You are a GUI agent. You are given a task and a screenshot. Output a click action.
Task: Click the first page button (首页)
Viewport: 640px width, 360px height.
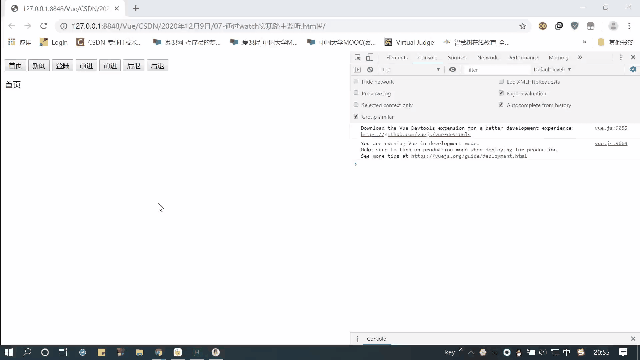15,66
